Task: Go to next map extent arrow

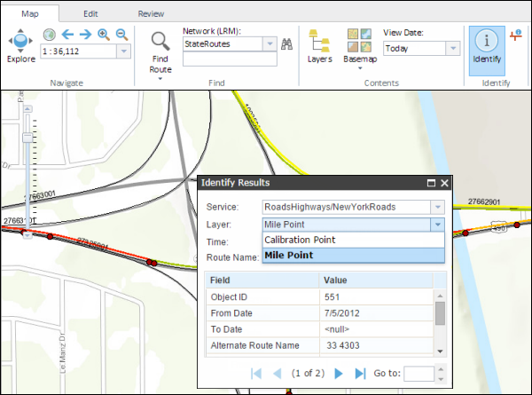Action: [85, 35]
